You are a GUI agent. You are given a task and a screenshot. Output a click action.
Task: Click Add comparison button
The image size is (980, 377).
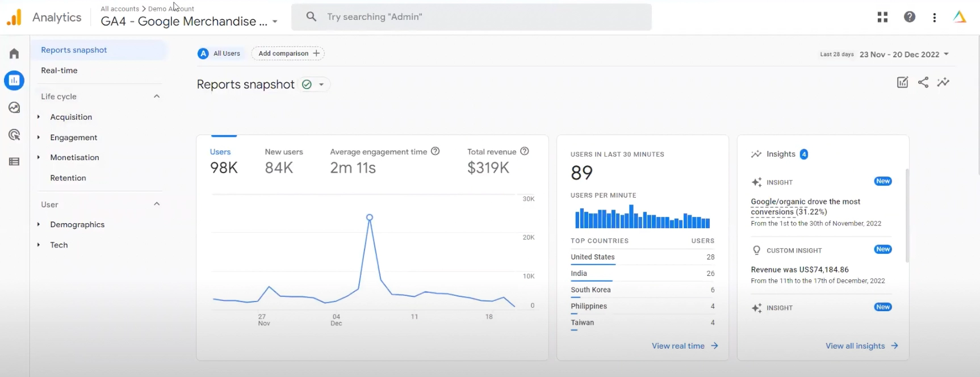pos(288,53)
